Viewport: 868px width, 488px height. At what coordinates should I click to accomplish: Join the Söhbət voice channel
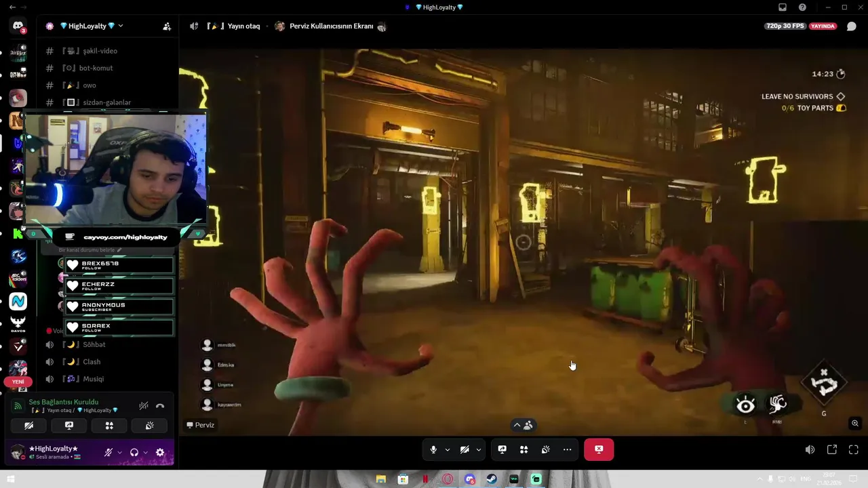coord(108,344)
